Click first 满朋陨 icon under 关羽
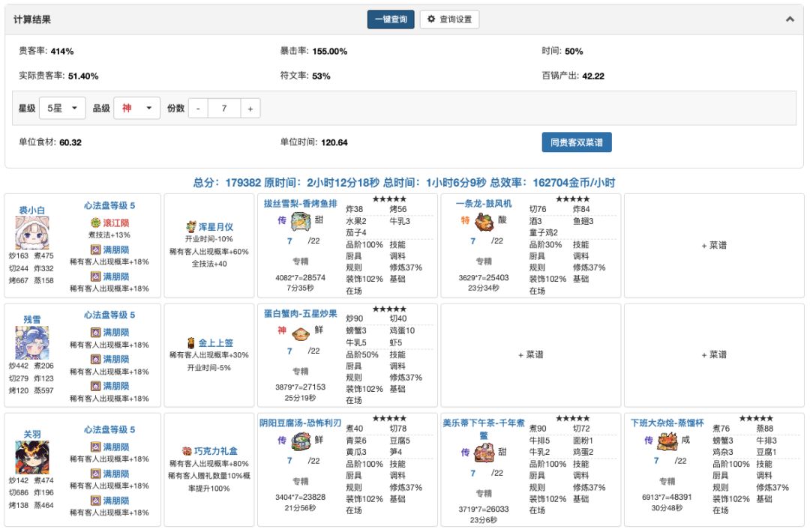 [95, 447]
